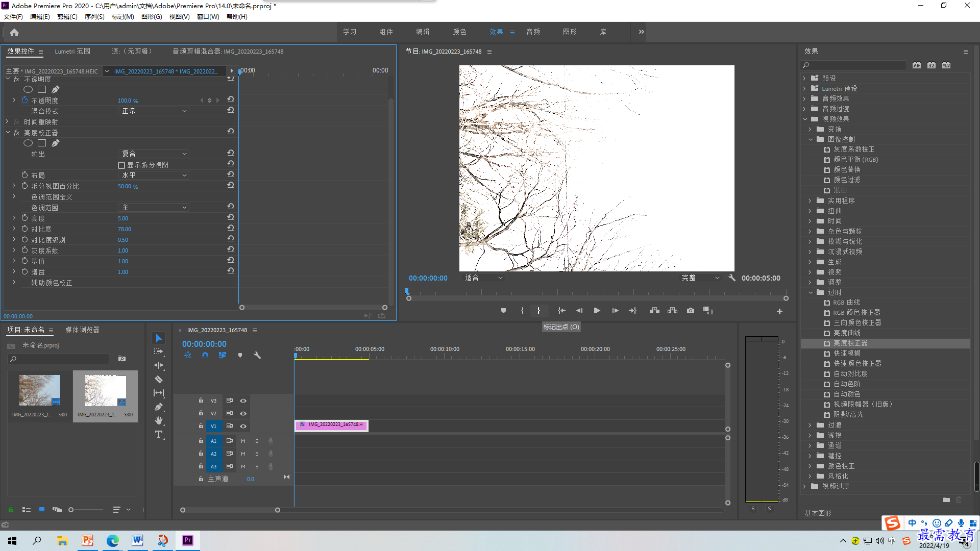The height and width of the screenshot is (551, 980).
Task: Open program monitor settings wrench
Action: coord(732,278)
